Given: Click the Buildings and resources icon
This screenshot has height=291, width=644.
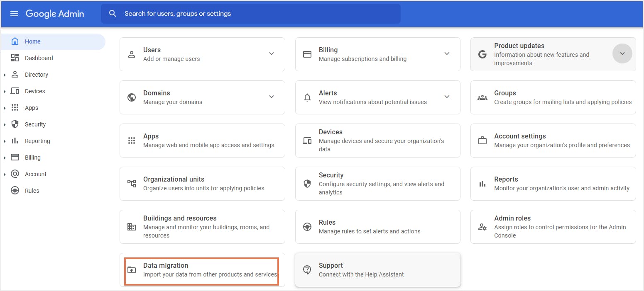Looking at the screenshot, I should tap(132, 227).
